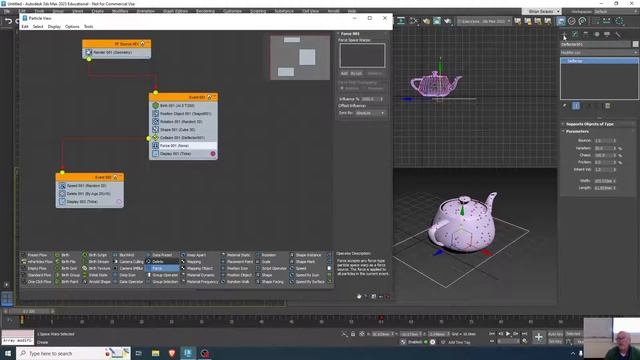640x360 pixels.
Task: Click the Add button under Force Space Warps
Action: tap(344, 73)
